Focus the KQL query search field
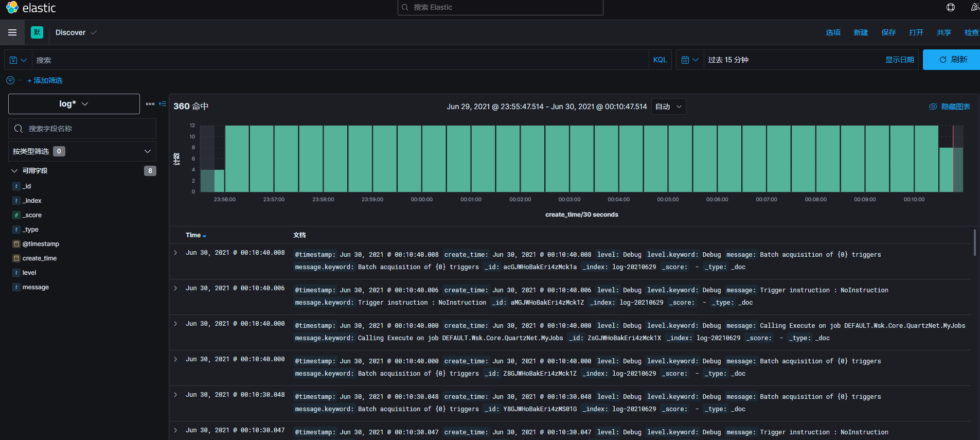Viewport: 980px width, 440px height. [340, 60]
